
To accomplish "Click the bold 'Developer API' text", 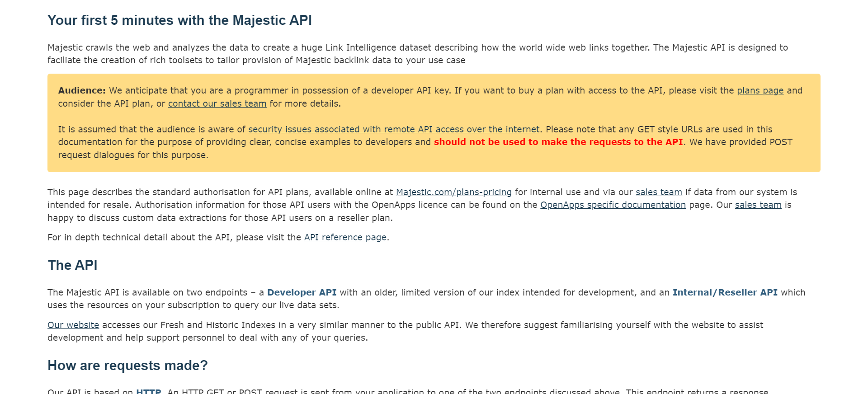I will click(302, 292).
